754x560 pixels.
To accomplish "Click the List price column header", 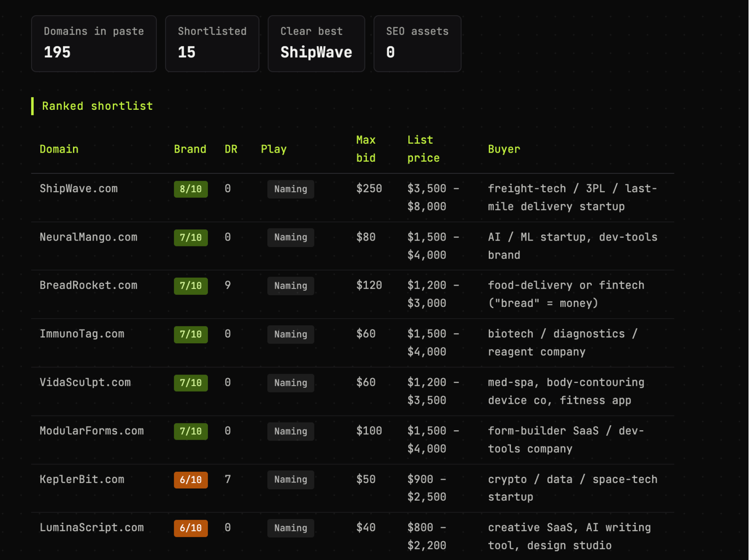I will coord(423,149).
